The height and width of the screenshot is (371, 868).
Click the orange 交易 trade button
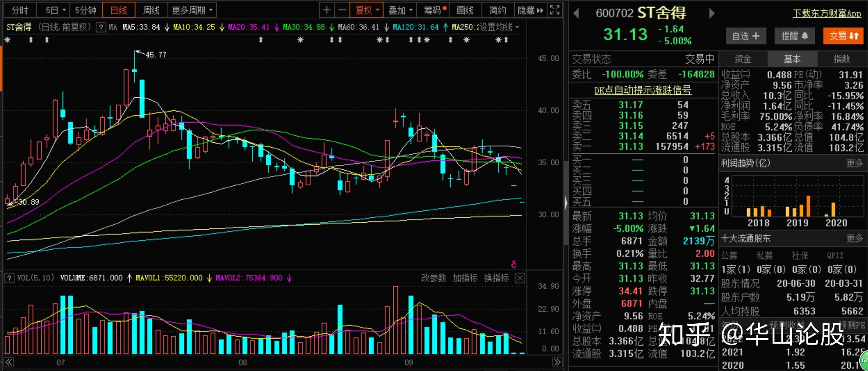pos(843,36)
